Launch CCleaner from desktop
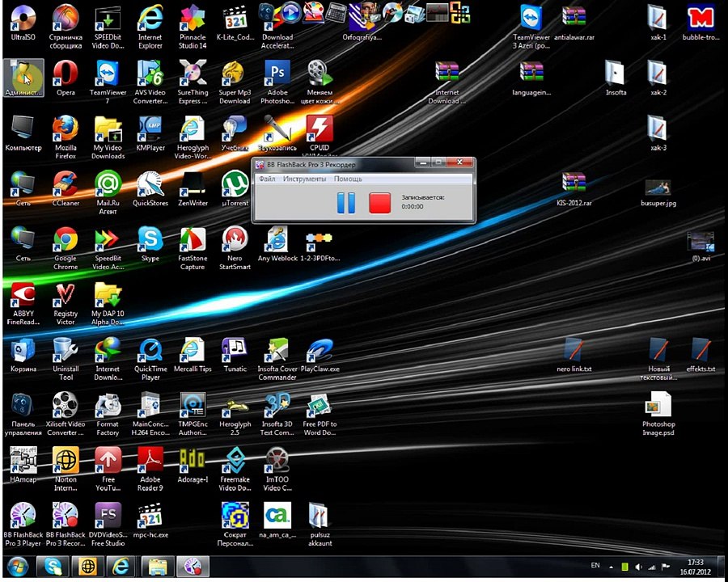Image resolution: width=728 pixels, height=582 pixels. tap(66, 188)
